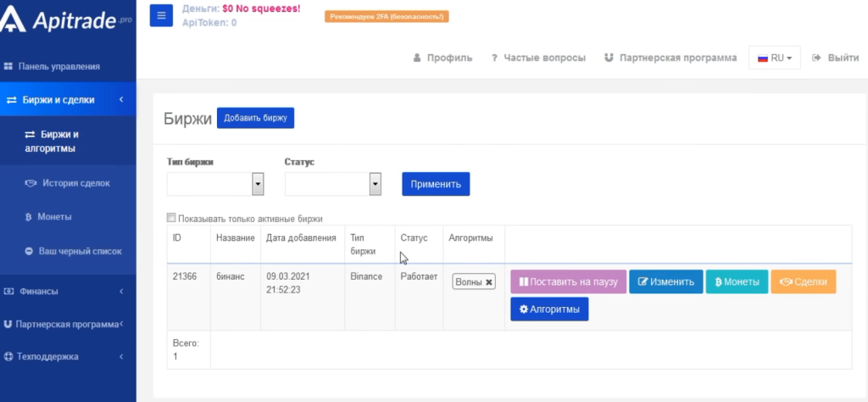This screenshot has height=402, width=868.
Task: Open Монеты button in exchange row
Action: pos(737,282)
